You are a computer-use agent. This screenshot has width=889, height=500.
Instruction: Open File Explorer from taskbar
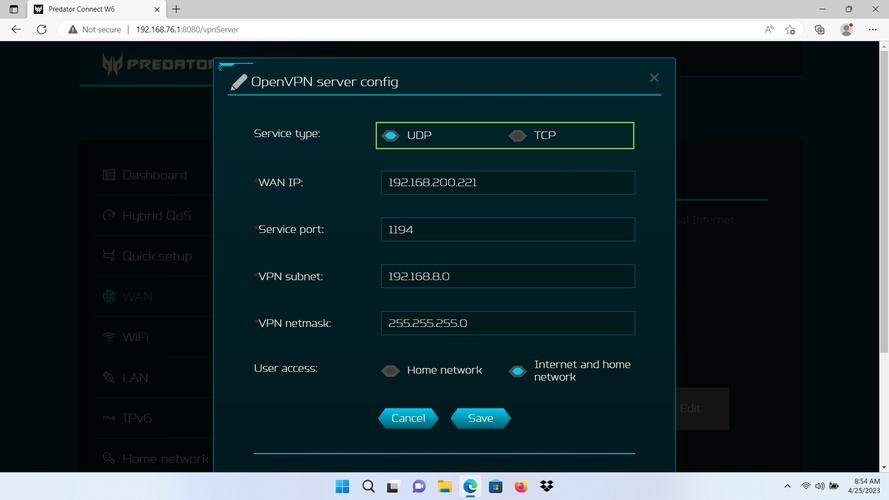point(444,486)
